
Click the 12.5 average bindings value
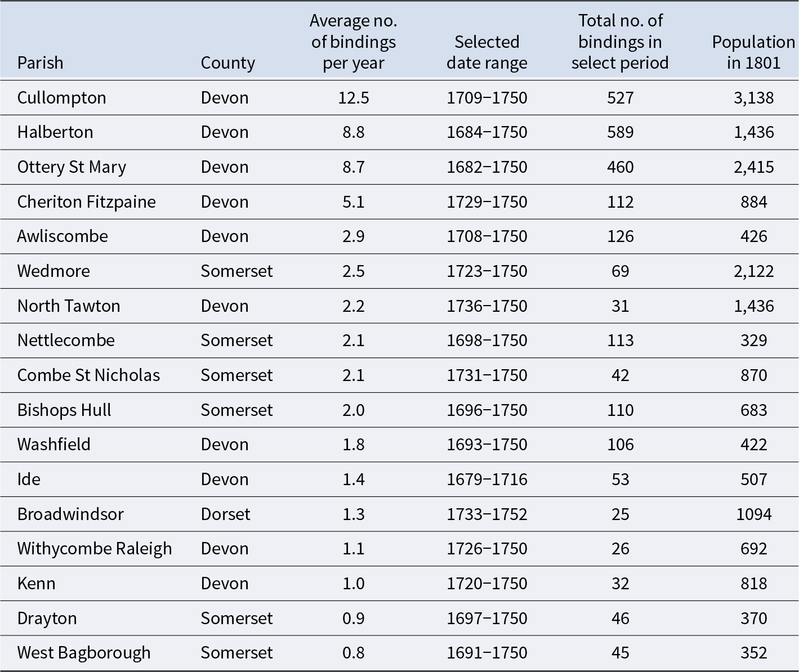(x=354, y=97)
